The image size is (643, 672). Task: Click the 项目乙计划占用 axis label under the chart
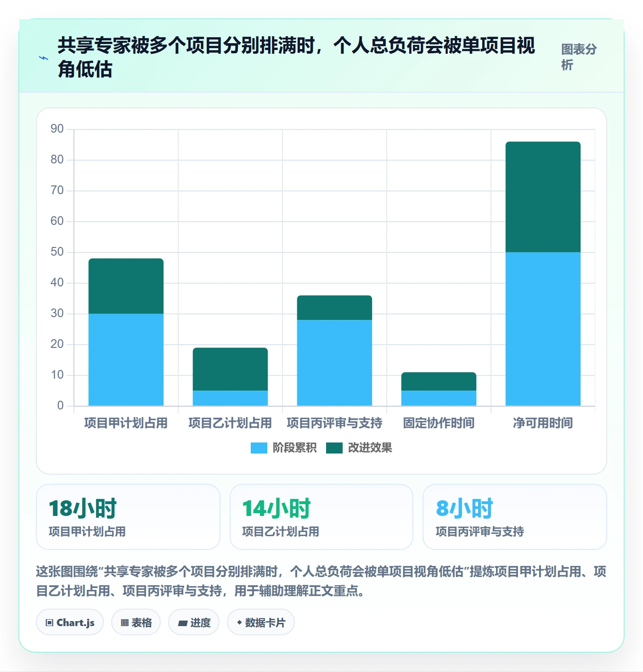pos(230,423)
